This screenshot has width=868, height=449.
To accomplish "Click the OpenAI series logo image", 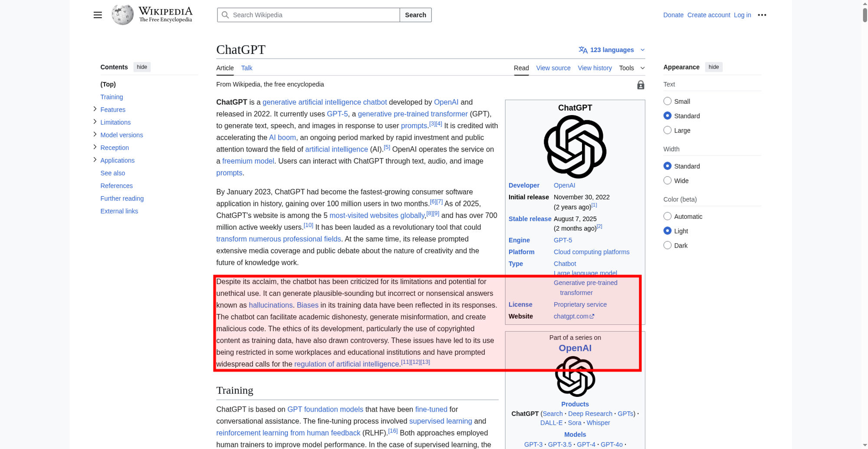I will [x=575, y=376].
